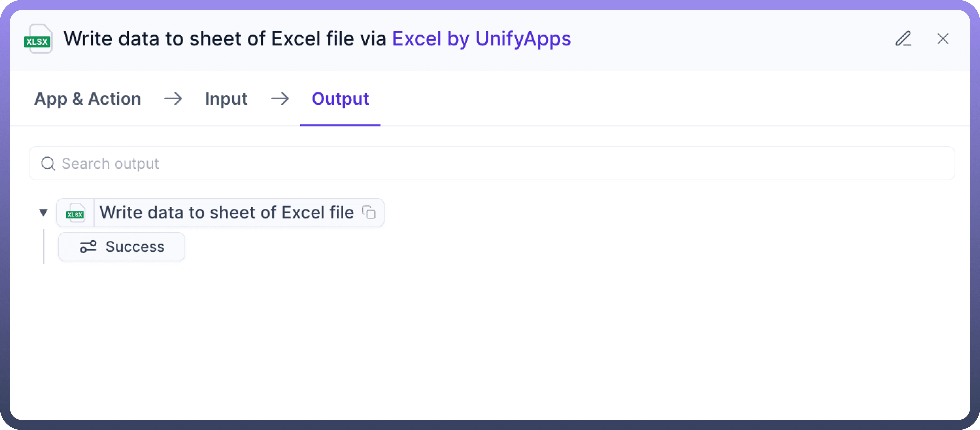Click arrow between Input and Output
This screenshot has width=980, height=430.
[x=279, y=99]
